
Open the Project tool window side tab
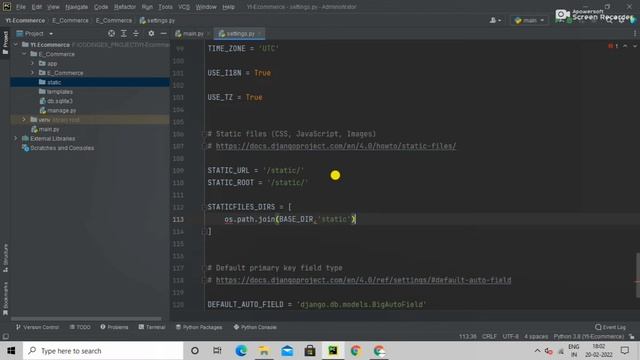tap(5, 42)
